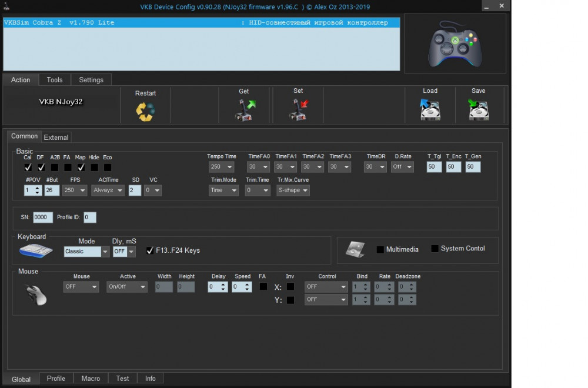Uncheck the F13..F24 Keys checkbox
The image size is (588, 388).
coord(150,250)
